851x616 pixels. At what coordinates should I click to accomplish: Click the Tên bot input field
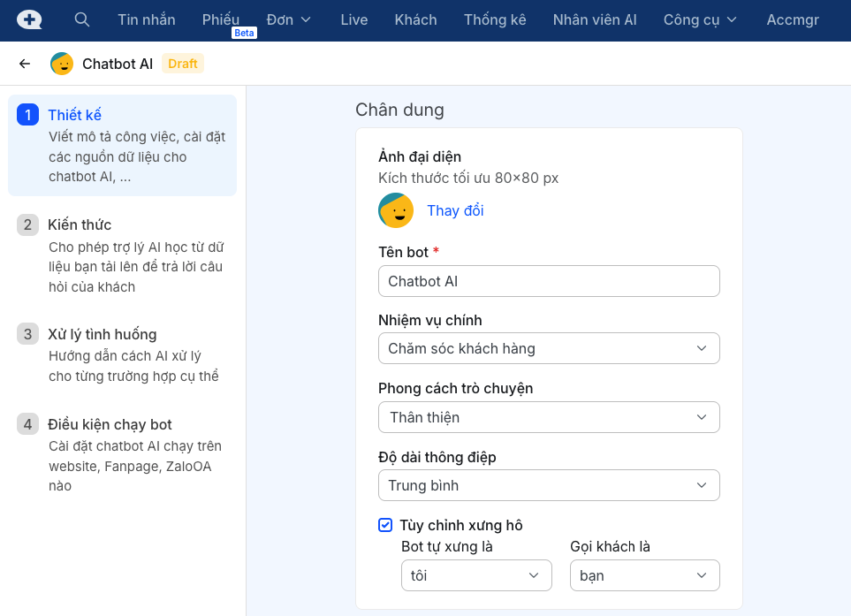(x=548, y=281)
